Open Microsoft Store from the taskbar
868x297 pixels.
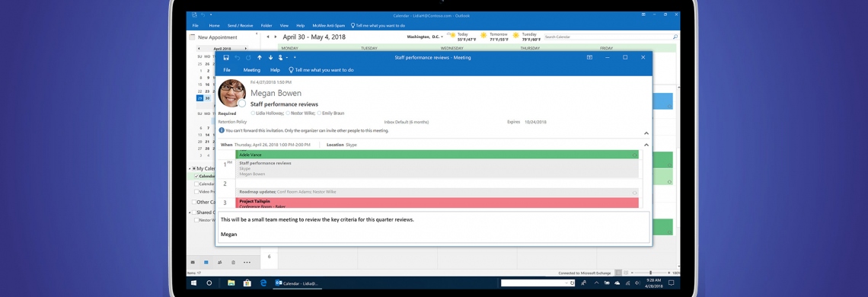(x=247, y=283)
